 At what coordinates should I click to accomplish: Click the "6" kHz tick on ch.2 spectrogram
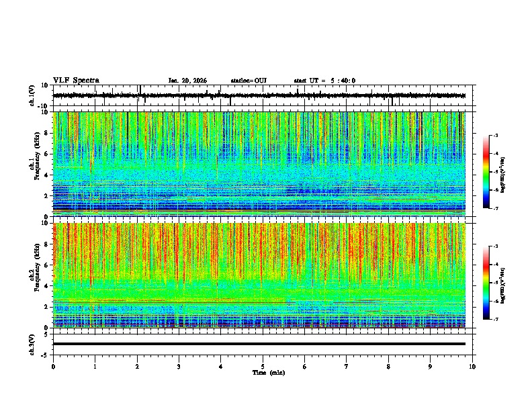click(x=47, y=265)
